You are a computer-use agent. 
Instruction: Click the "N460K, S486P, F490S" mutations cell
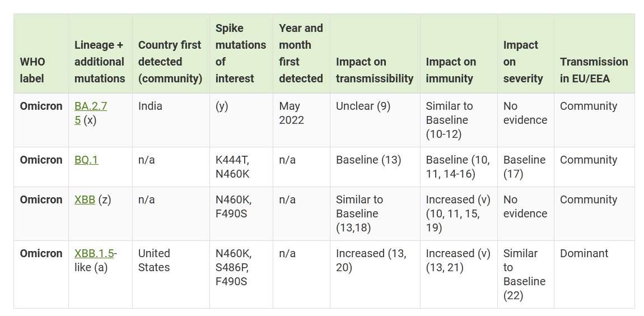coord(234,267)
